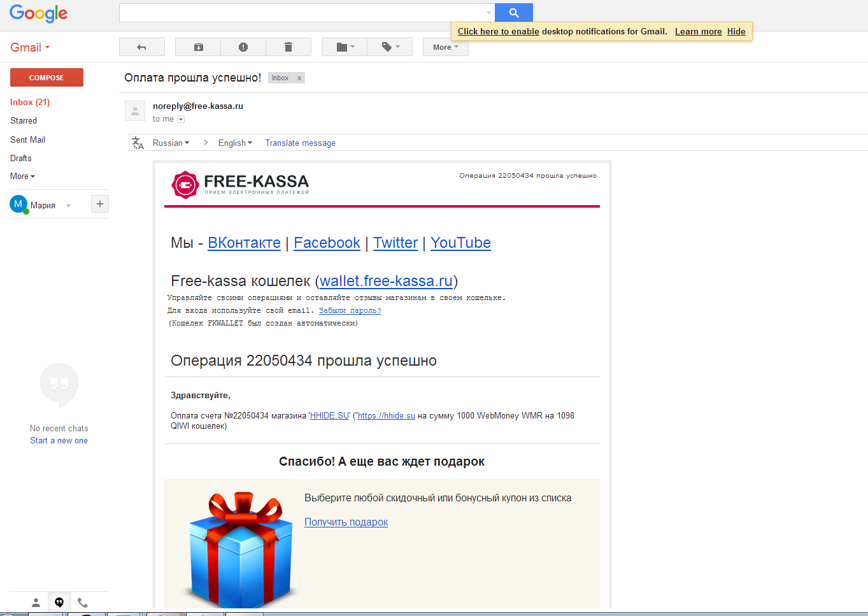Image resolution: width=868 pixels, height=616 pixels.
Task: Click the sender's avatar picture
Action: tap(134, 111)
